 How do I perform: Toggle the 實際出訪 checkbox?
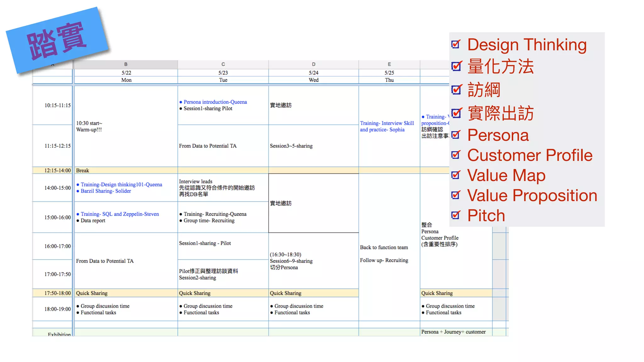coord(456,113)
